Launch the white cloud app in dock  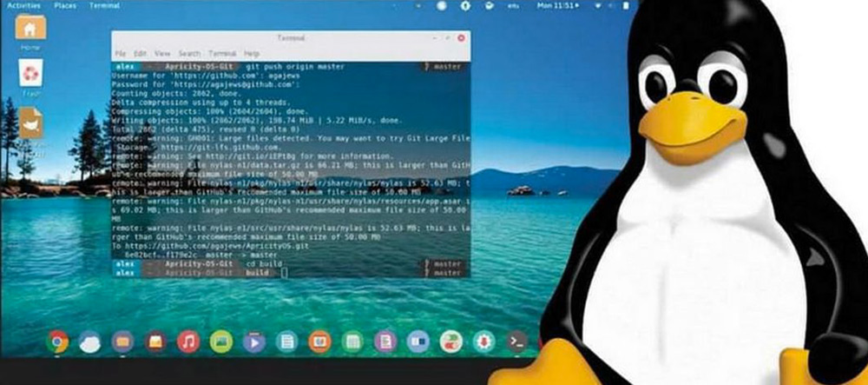click(x=89, y=342)
